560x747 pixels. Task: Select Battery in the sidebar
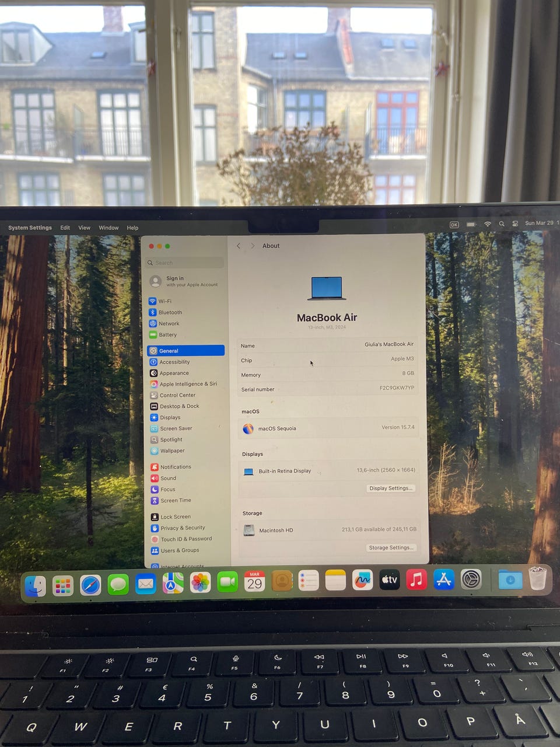click(185, 334)
